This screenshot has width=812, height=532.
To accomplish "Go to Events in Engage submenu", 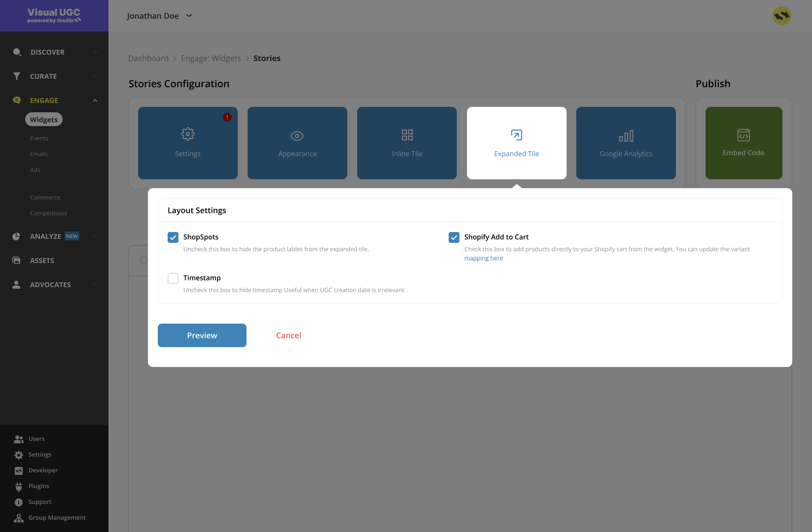I will pyautogui.click(x=39, y=138).
